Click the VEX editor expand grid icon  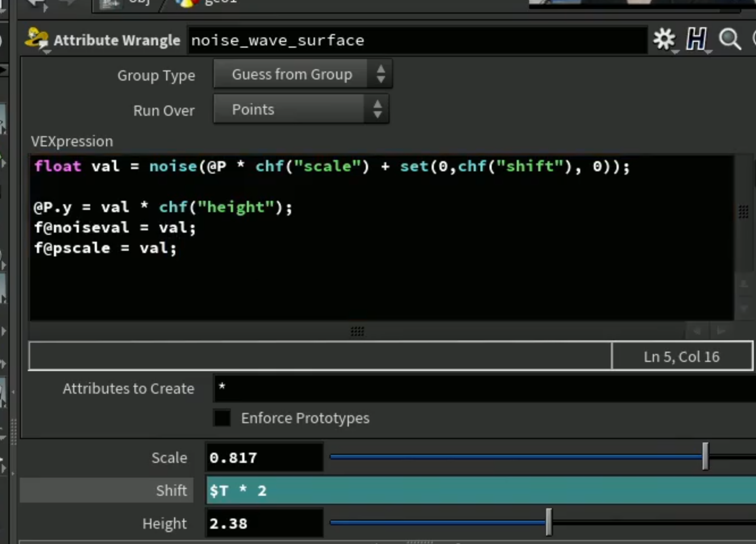pyautogui.click(x=744, y=212)
